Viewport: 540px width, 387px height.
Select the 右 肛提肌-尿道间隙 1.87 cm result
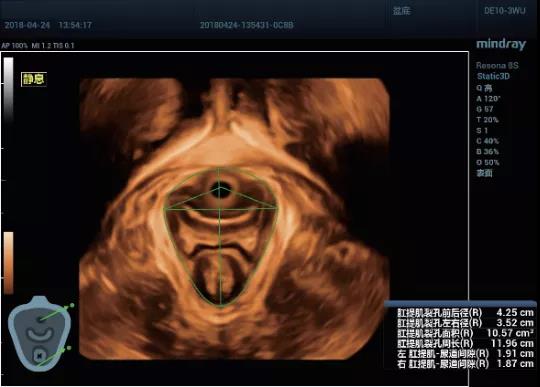(465, 364)
